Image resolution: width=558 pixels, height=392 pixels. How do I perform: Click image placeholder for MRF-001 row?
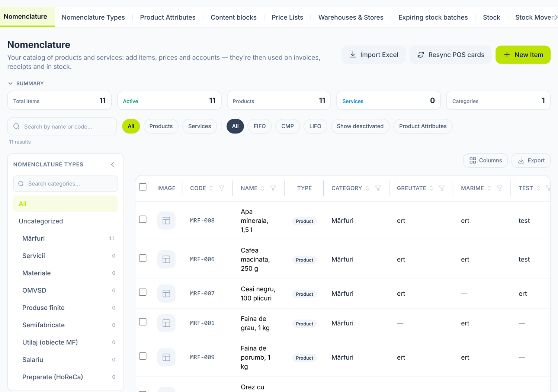point(166,323)
